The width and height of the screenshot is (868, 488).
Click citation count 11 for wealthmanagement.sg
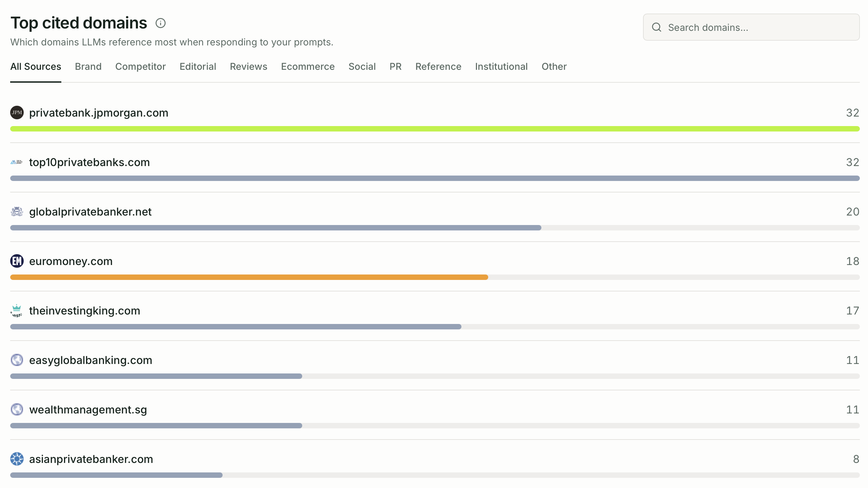click(x=852, y=409)
